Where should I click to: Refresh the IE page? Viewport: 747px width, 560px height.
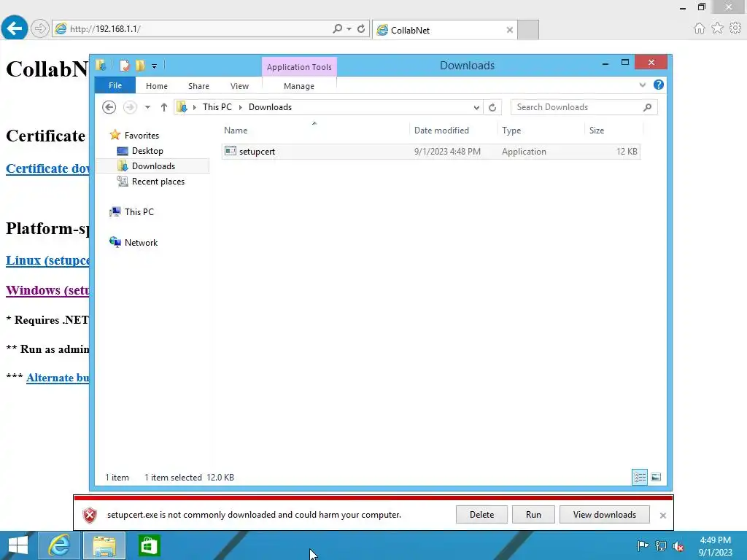(x=361, y=28)
